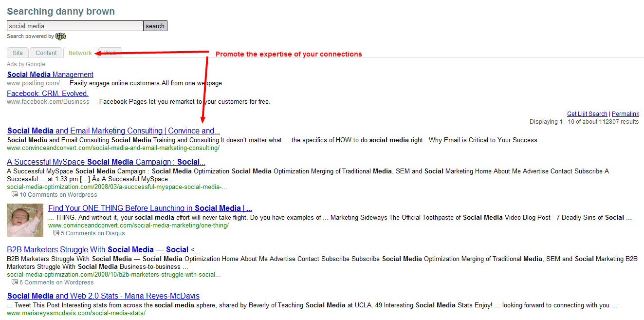
Task: Click comment icon beside 10 Comments on Wordpress
Action: tap(15, 194)
